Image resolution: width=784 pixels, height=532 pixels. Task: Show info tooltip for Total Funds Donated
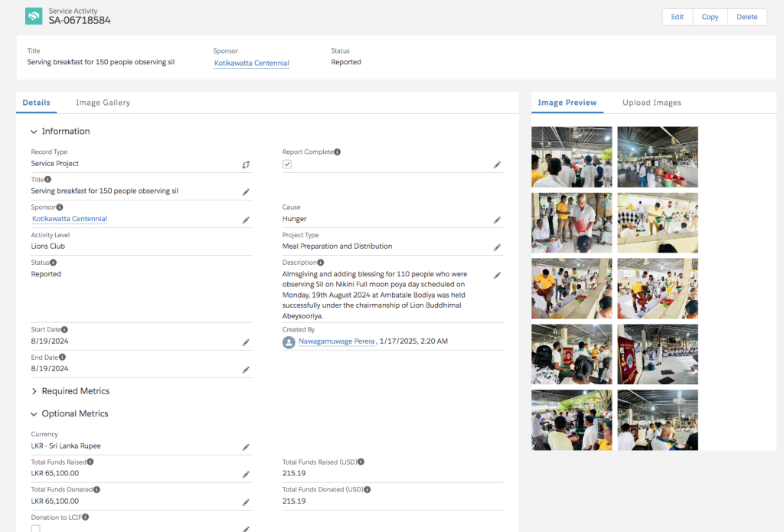pyautogui.click(x=96, y=489)
